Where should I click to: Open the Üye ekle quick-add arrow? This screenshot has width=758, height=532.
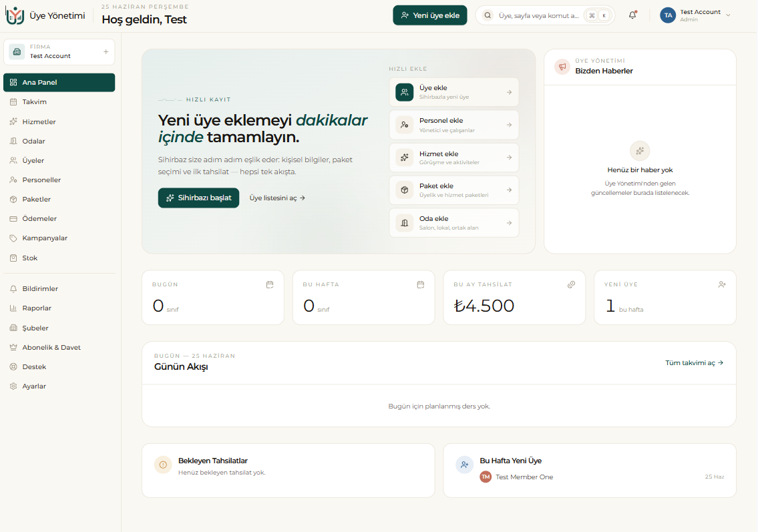(x=509, y=92)
